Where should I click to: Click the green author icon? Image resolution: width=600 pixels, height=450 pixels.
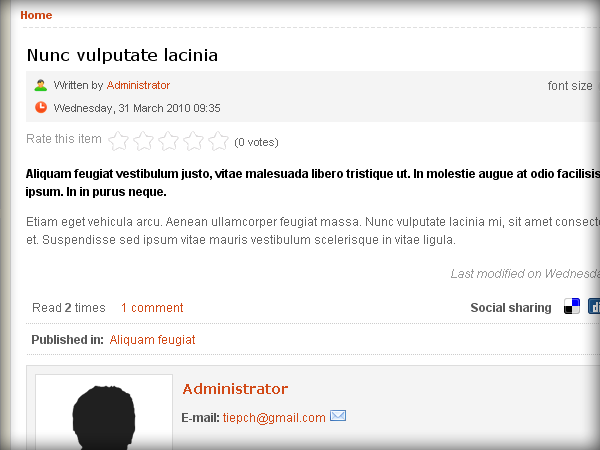pos(41,86)
